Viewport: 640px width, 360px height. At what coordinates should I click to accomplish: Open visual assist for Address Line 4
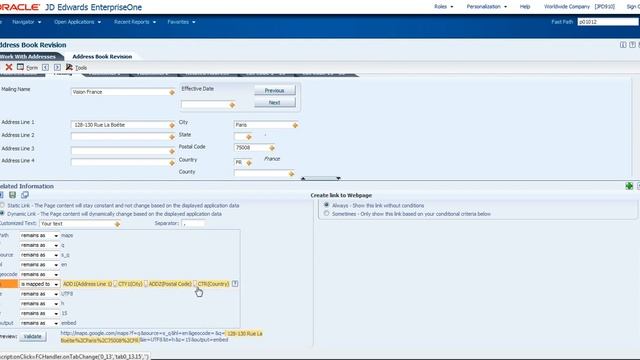(172, 163)
